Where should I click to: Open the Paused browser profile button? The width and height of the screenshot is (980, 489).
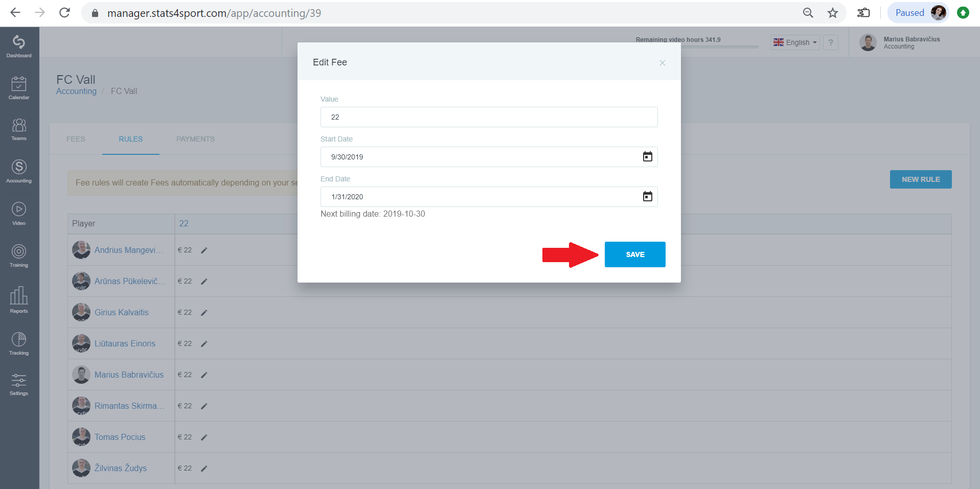click(x=919, y=13)
